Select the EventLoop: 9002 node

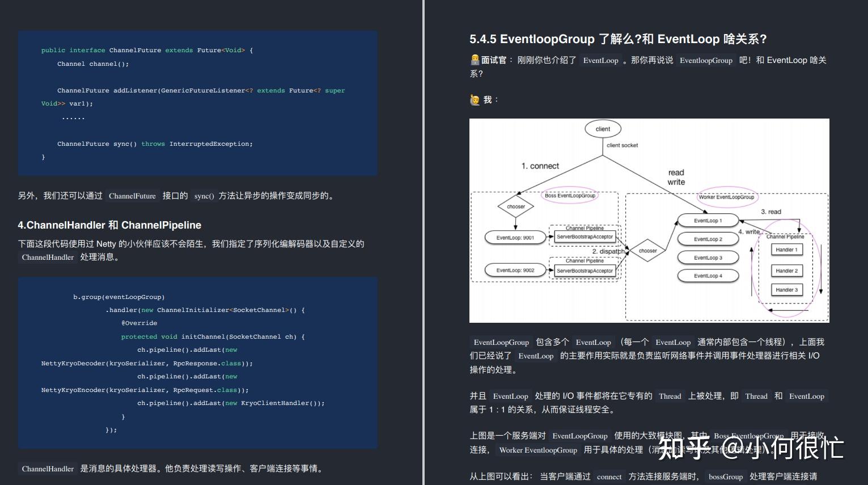(514, 270)
